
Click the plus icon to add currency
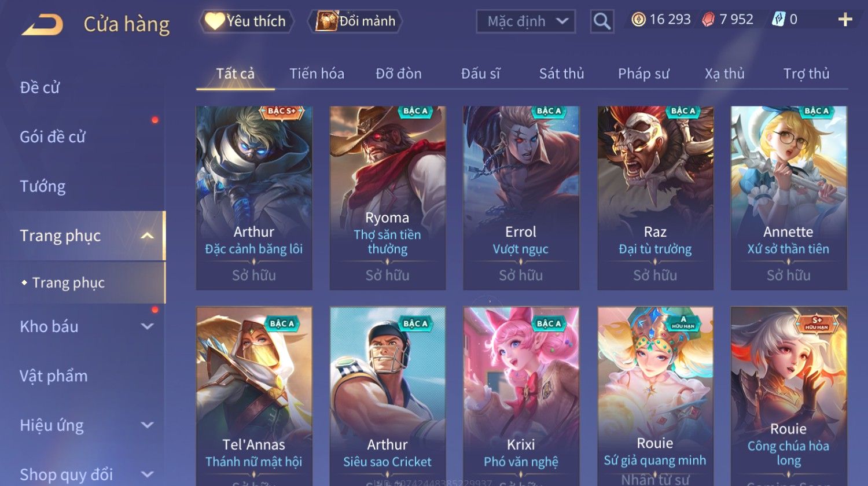845,20
